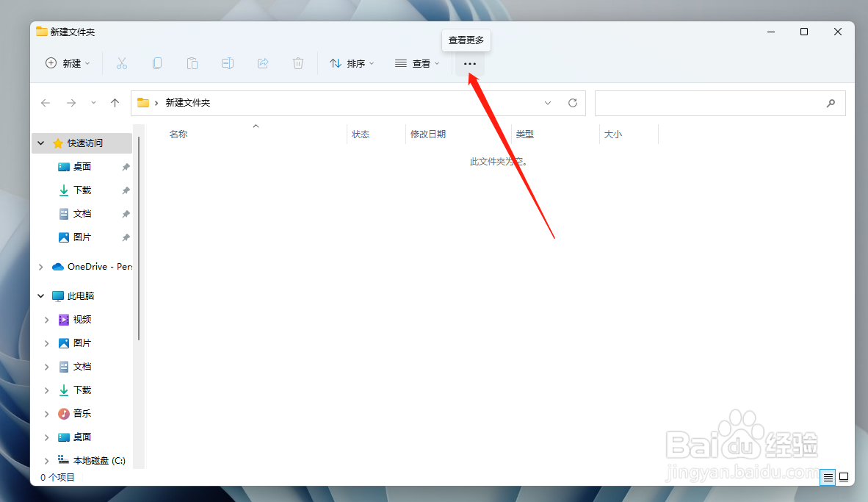Go forward with the right arrow
Viewport: 868px width, 502px height.
point(70,103)
